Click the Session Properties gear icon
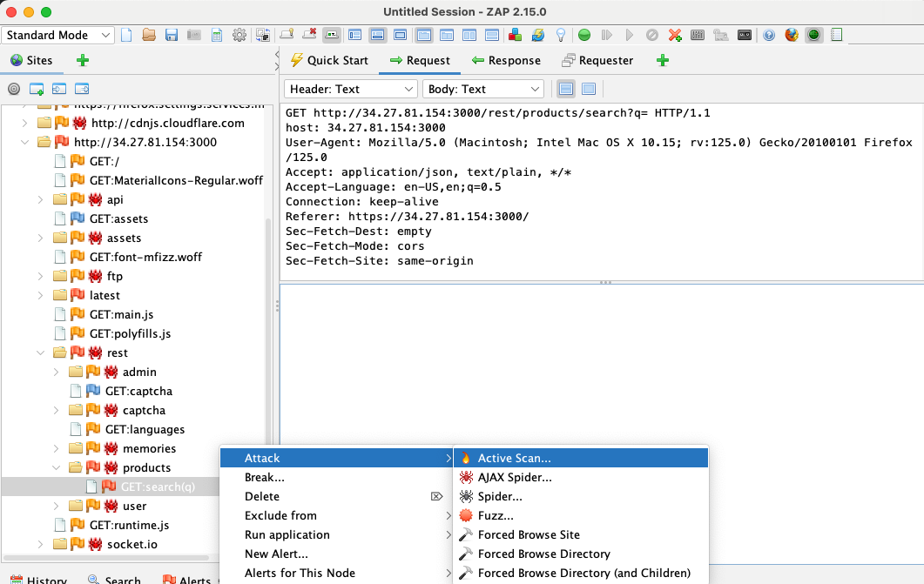 point(239,36)
